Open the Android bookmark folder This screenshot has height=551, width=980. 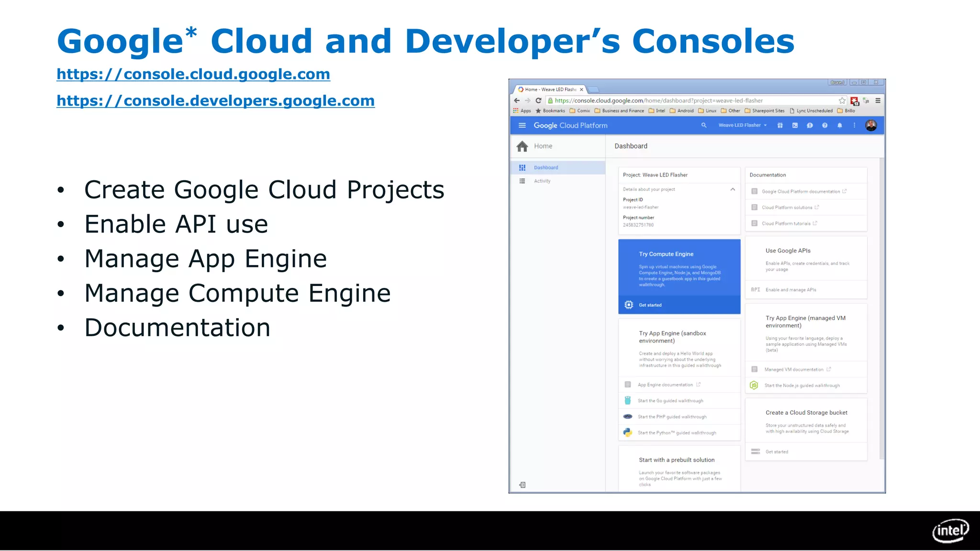(682, 110)
